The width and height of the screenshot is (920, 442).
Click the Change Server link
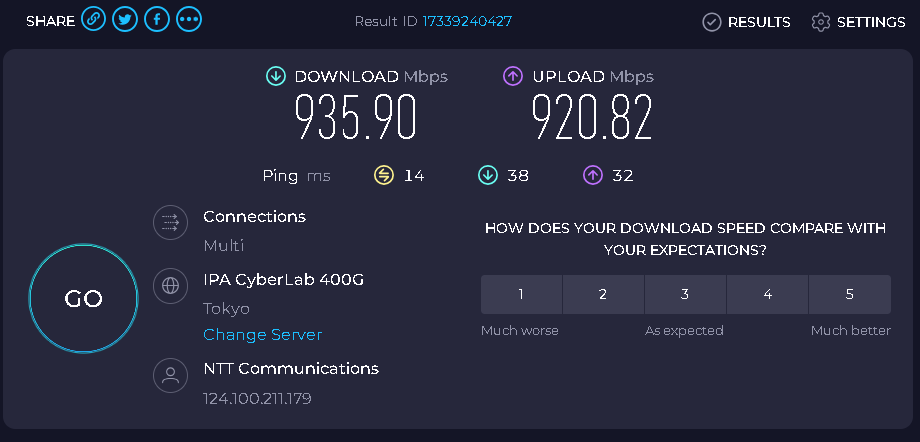click(x=262, y=335)
